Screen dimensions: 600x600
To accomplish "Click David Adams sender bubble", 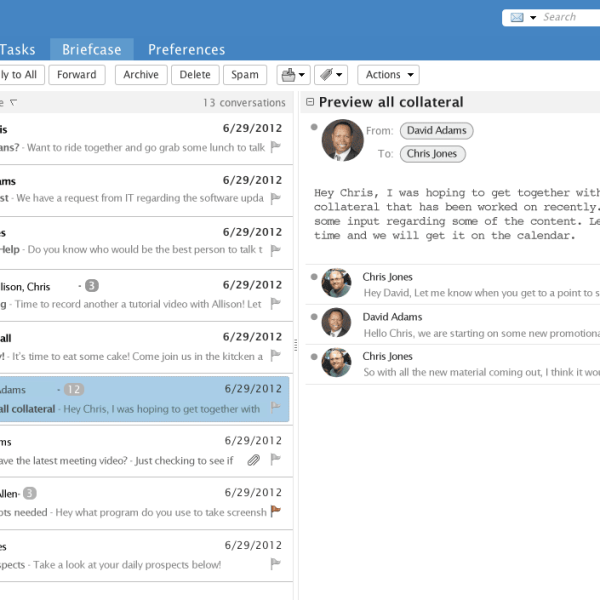I will tap(437, 130).
